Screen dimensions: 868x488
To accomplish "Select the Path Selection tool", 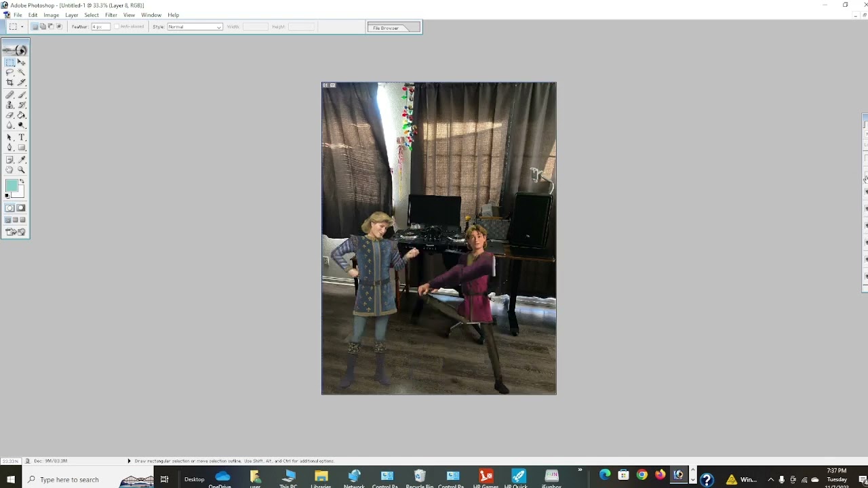I will (x=9, y=137).
